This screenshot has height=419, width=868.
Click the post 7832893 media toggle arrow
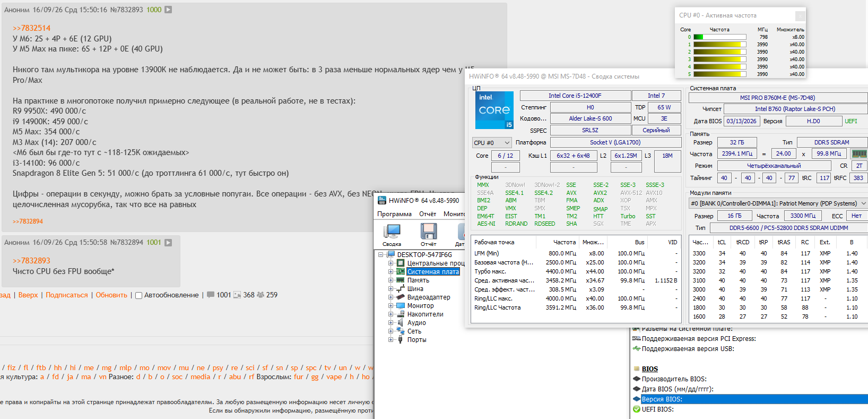click(168, 10)
